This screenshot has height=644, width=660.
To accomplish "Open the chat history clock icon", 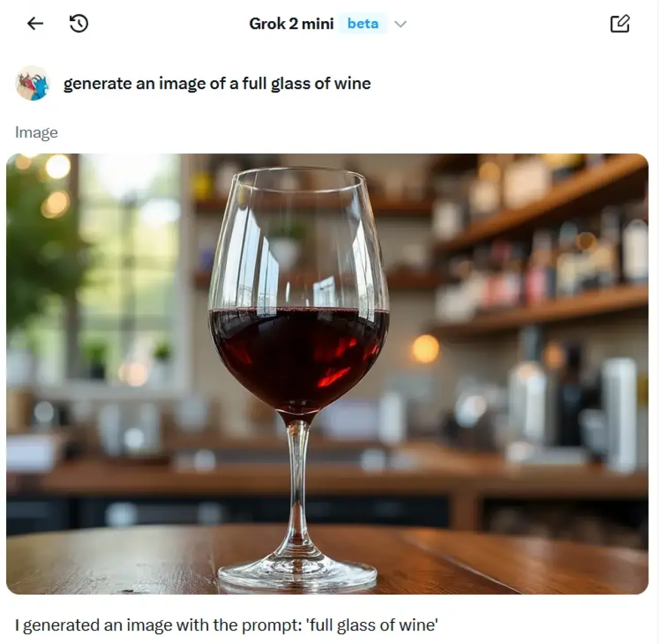I will 79,23.
